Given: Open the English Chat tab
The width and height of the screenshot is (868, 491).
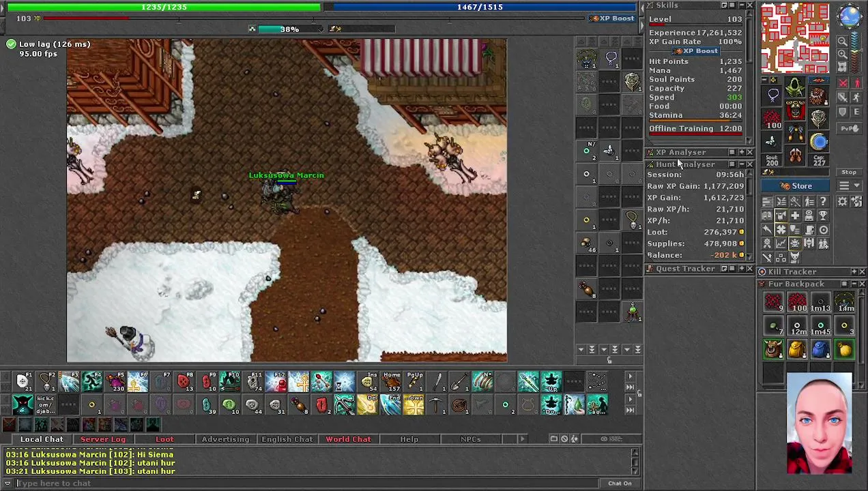Looking at the screenshot, I should pyautogui.click(x=287, y=439).
